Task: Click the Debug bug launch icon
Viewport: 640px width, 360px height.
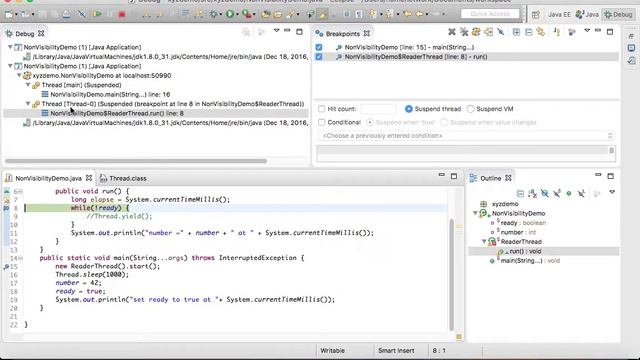Action: coord(213,14)
